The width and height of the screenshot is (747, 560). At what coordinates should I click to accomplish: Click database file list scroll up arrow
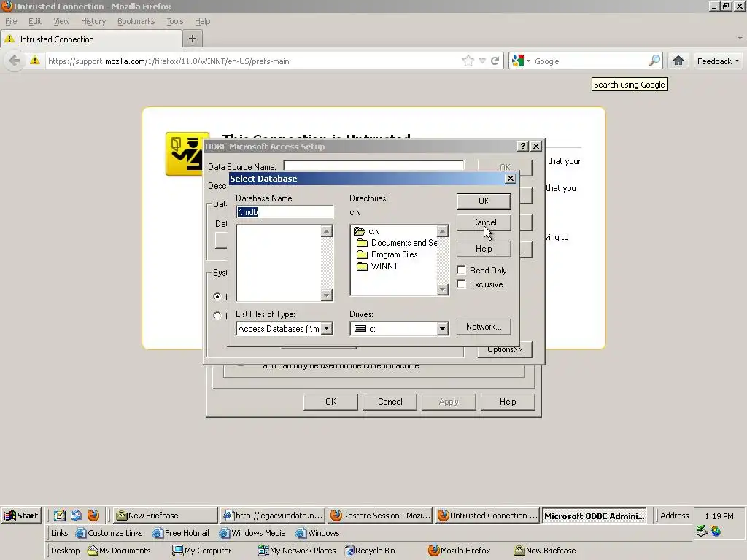point(326,231)
